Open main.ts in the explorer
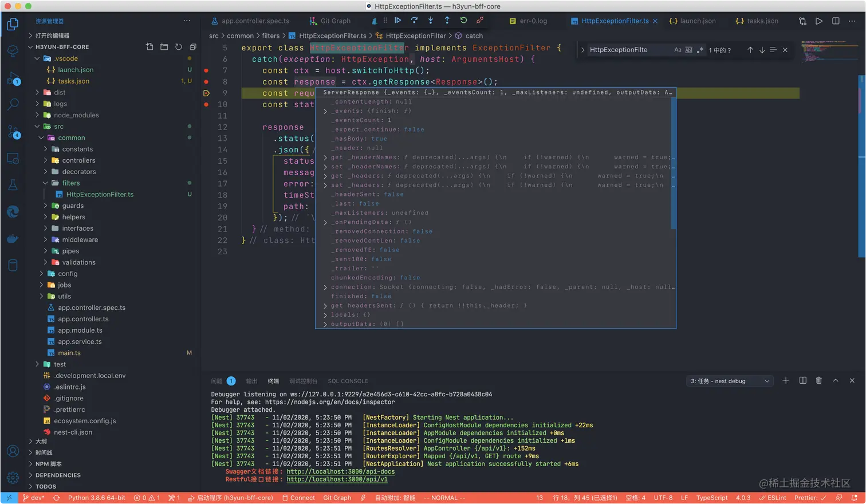The width and height of the screenshot is (866, 504). tap(69, 353)
